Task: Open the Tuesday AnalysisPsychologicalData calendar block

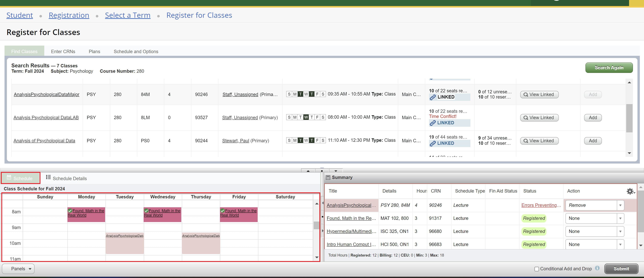Action: (x=124, y=243)
